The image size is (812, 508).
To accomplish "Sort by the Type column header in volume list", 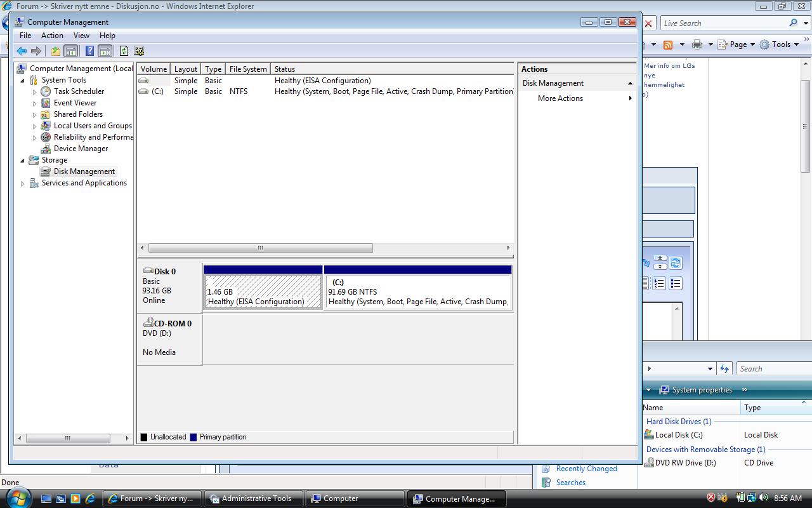I will [x=213, y=69].
